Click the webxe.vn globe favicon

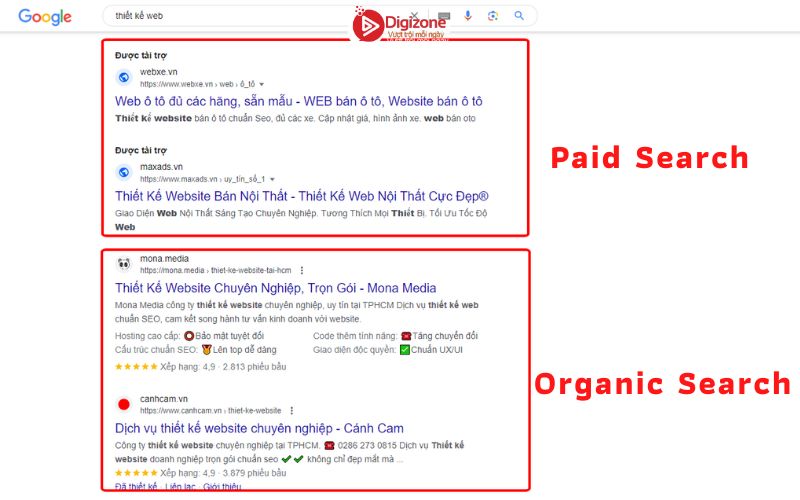tap(124, 77)
